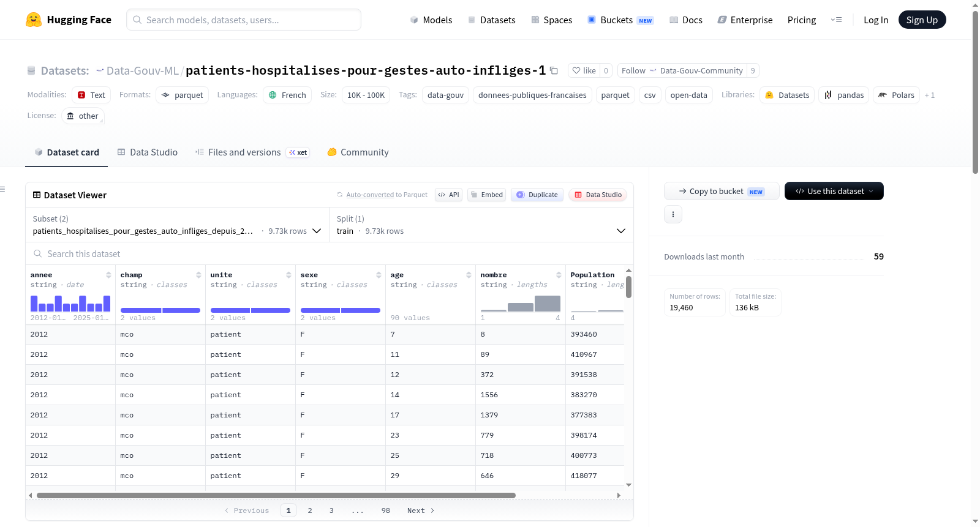Image resolution: width=980 pixels, height=527 pixels.
Task: Open the Files and versions tab
Action: [x=252, y=152]
